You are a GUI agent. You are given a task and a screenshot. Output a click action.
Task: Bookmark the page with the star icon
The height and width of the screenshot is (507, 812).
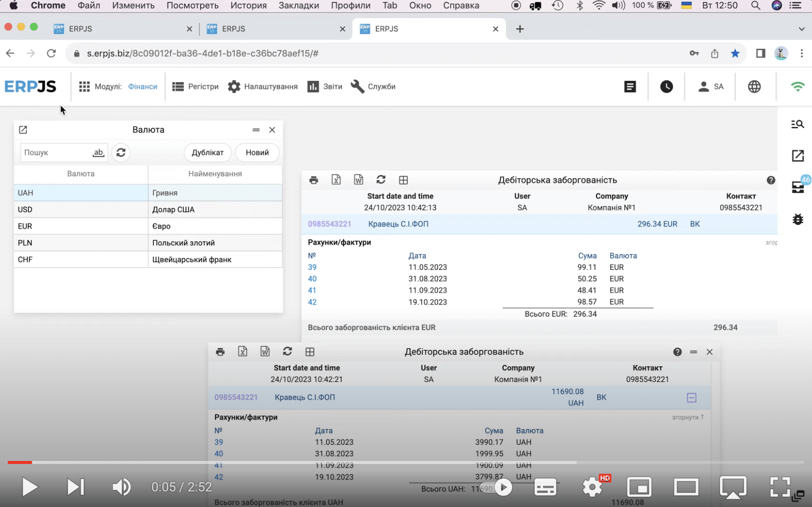pos(735,53)
